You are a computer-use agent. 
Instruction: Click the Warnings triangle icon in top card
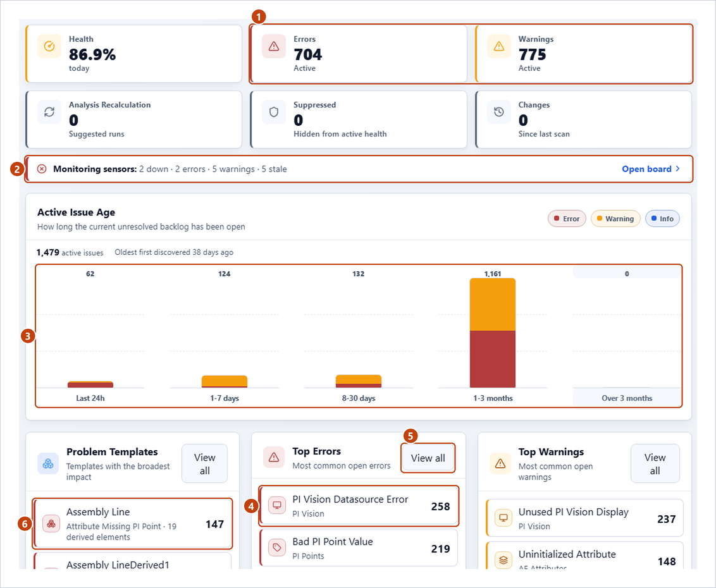coord(498,46)
